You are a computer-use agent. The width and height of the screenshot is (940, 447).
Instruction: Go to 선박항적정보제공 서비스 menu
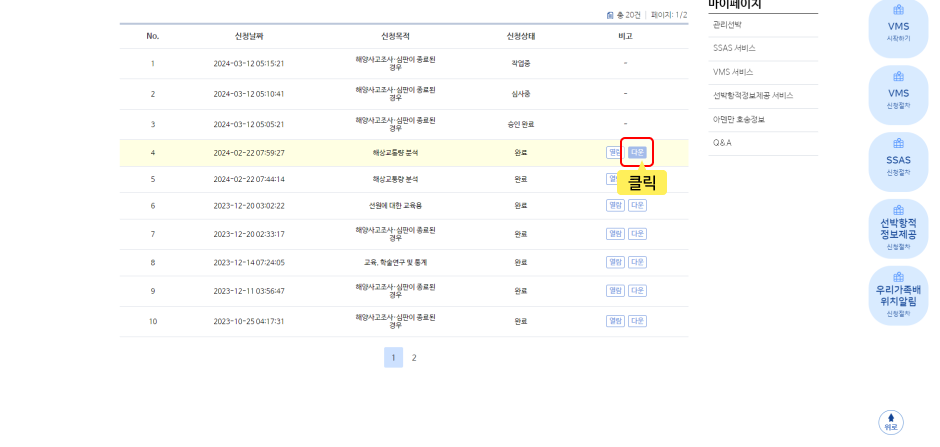pos(752,95)
